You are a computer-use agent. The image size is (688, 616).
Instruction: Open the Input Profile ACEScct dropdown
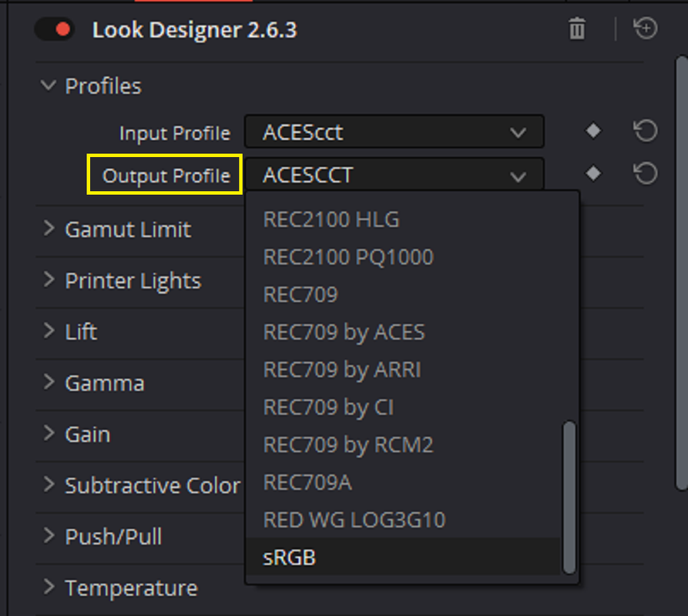[394, 132]
